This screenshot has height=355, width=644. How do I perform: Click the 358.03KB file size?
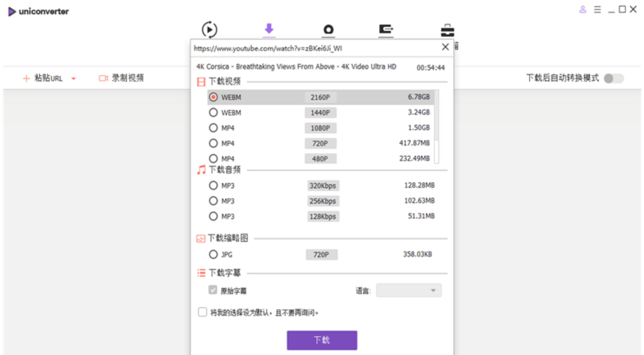(417, 255)
